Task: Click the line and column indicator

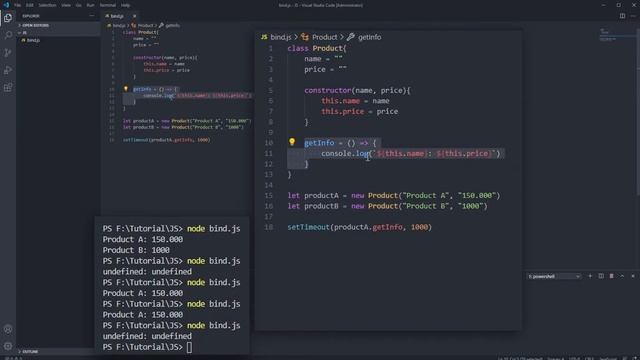Action: (520, 358)
